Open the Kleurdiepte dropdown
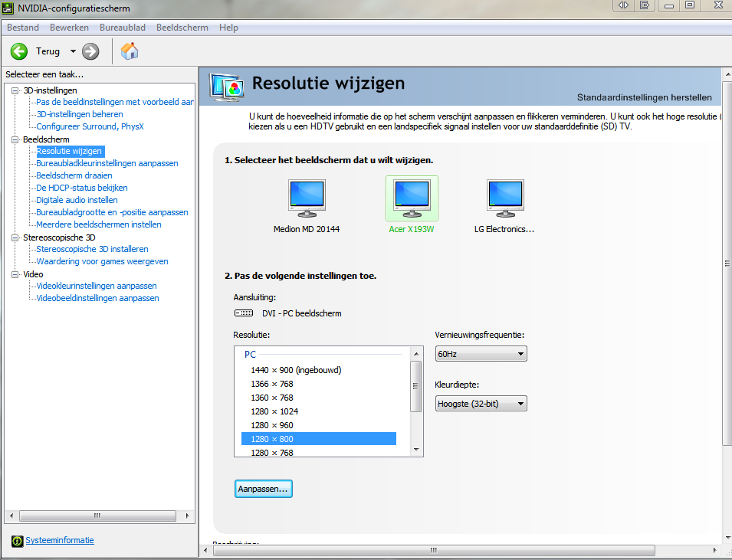 [x=481, y=404]
